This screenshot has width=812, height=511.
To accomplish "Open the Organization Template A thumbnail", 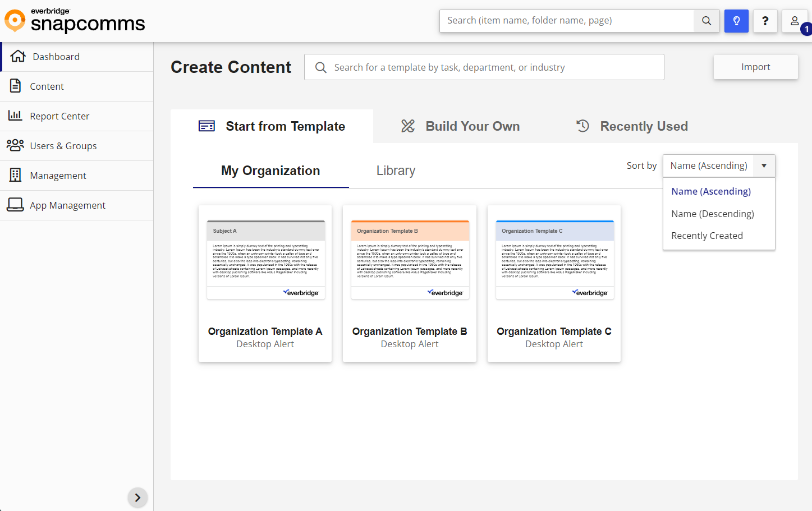I will (266, 260).
